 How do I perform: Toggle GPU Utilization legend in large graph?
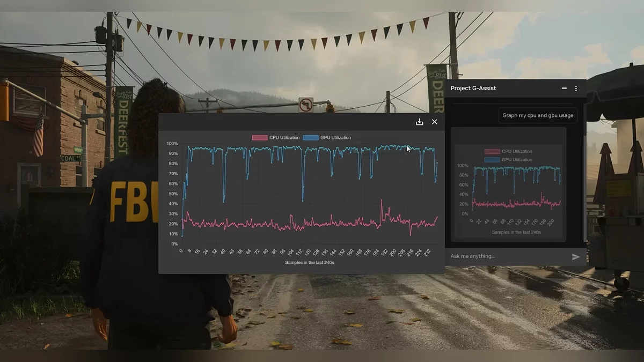coord(327,138)
